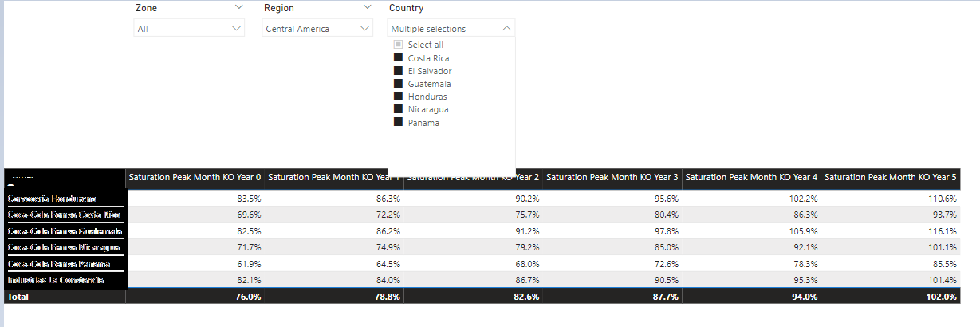Select the Coca-Cola Femsa Costa Rica row
The image size is (980, 327).
[64, 215]
